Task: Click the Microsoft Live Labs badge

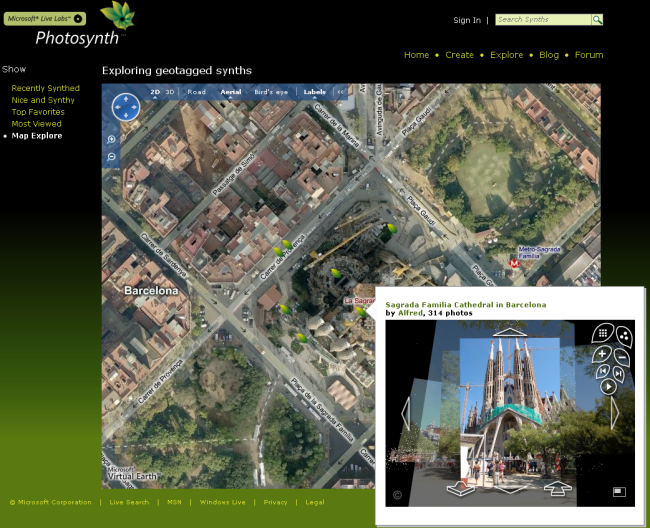Action: (x=45, y=19)
